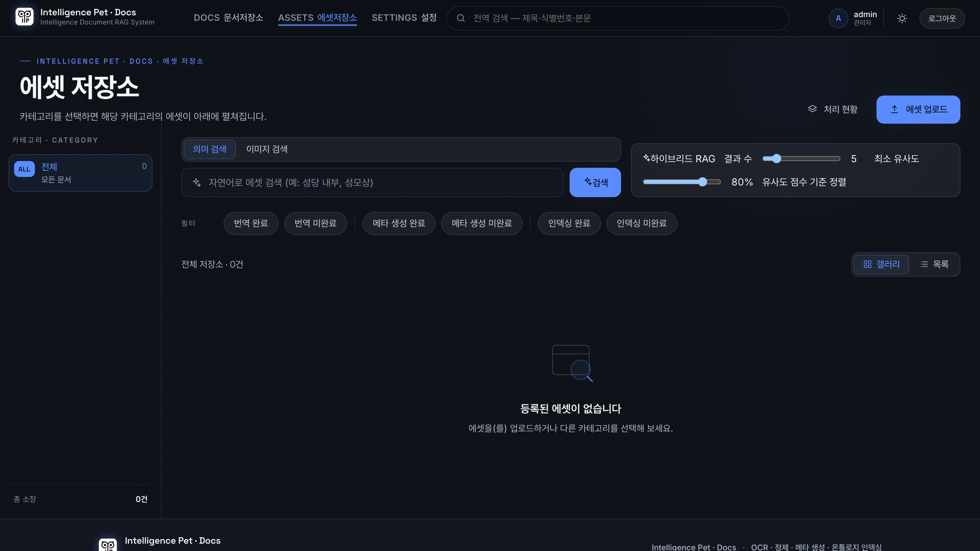Click the 로그아웃 button

tap(942, 18)
